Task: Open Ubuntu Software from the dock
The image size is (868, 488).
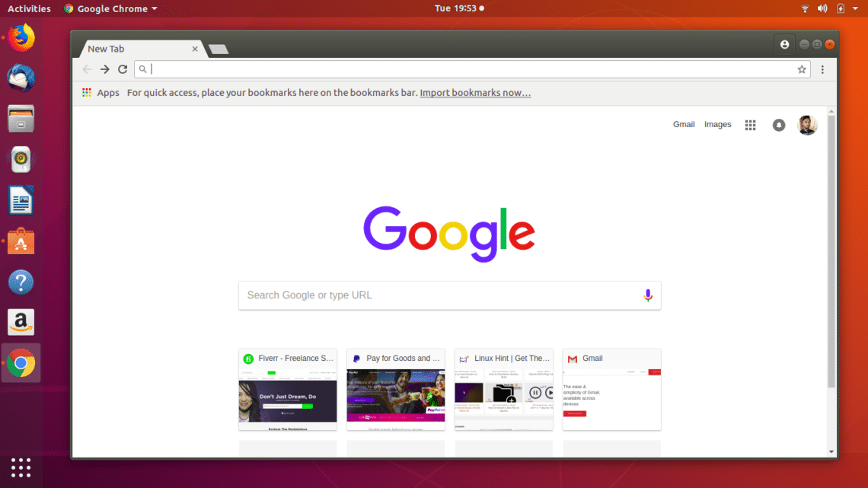Action: pyautogui.click(x=21, y=241)
